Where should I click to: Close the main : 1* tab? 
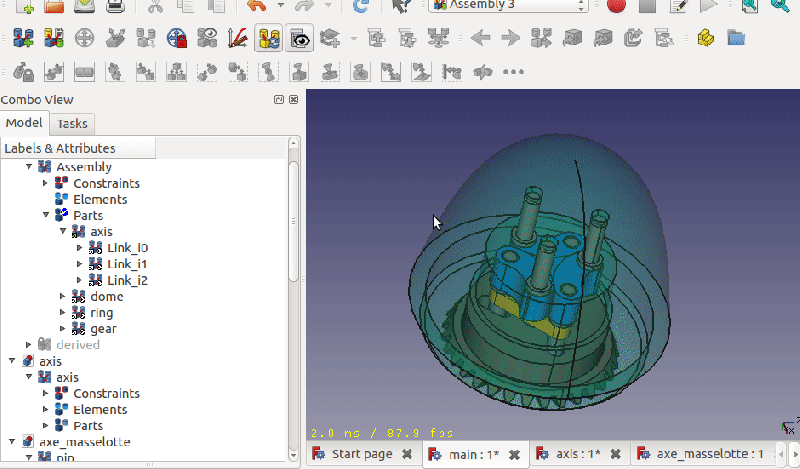(514, 454)
